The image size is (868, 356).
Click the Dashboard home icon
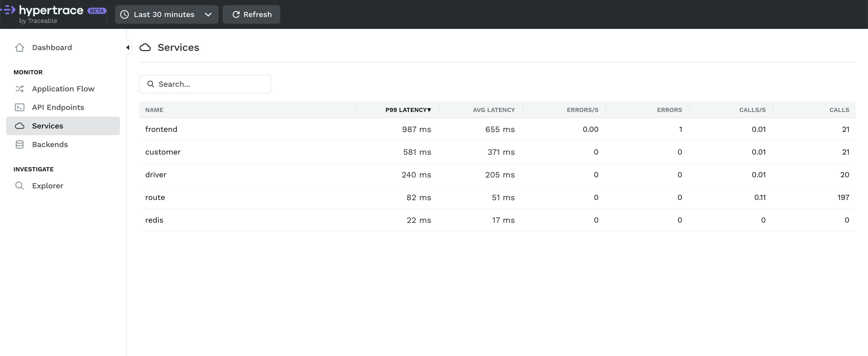[x=20, y=47]
